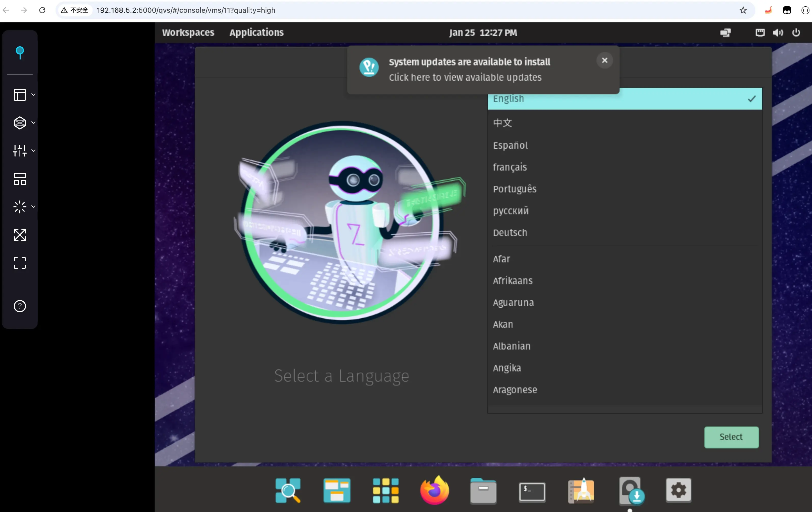812x512 pixels.
Task: Launch Firefox from the dock
Action: tap(434, 490)
